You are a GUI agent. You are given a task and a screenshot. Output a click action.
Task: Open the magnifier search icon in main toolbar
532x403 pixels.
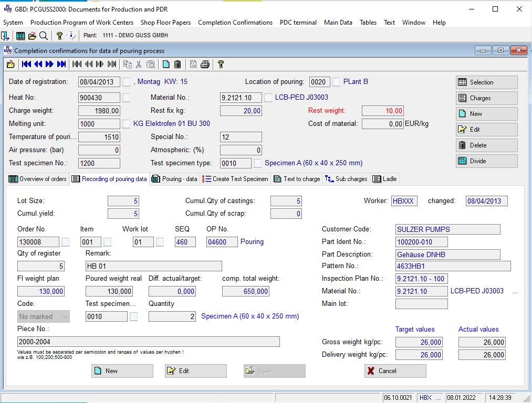pos(44,36)
